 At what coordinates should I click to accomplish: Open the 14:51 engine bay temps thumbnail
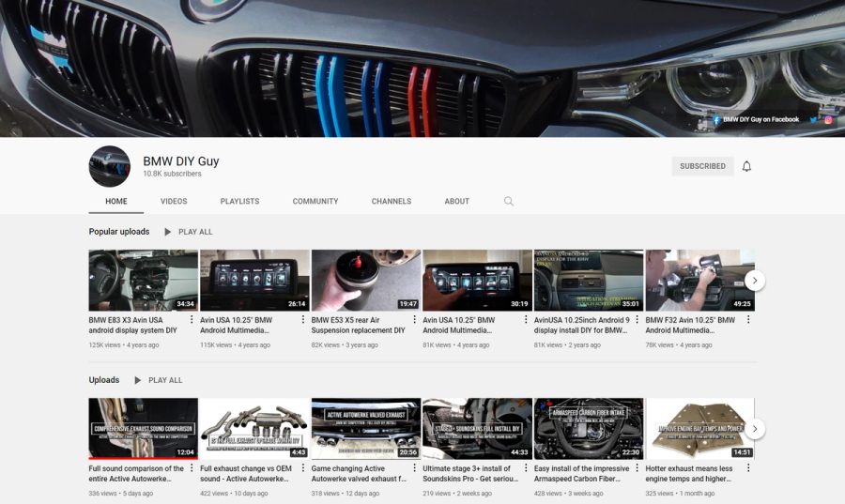(700, 429)
